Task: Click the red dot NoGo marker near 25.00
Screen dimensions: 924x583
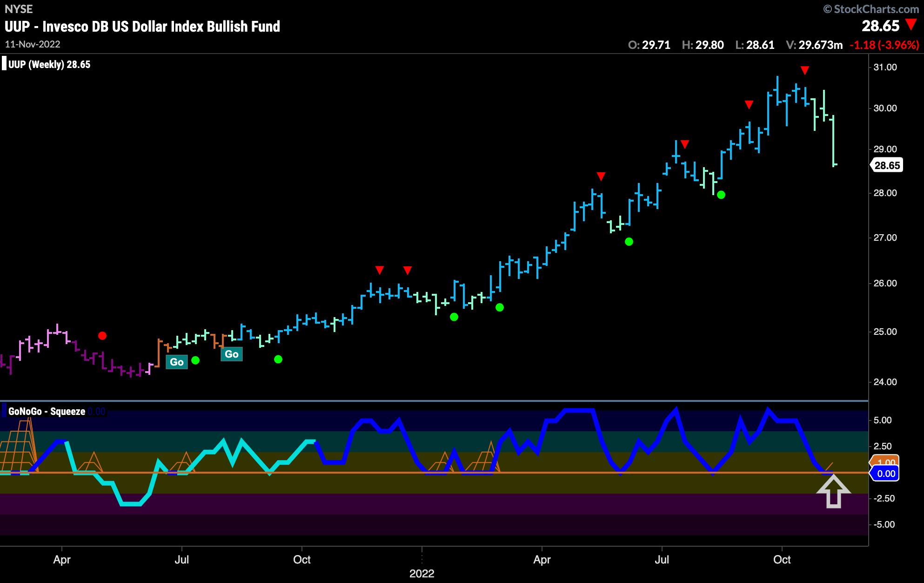Action: tap(102, 336)
